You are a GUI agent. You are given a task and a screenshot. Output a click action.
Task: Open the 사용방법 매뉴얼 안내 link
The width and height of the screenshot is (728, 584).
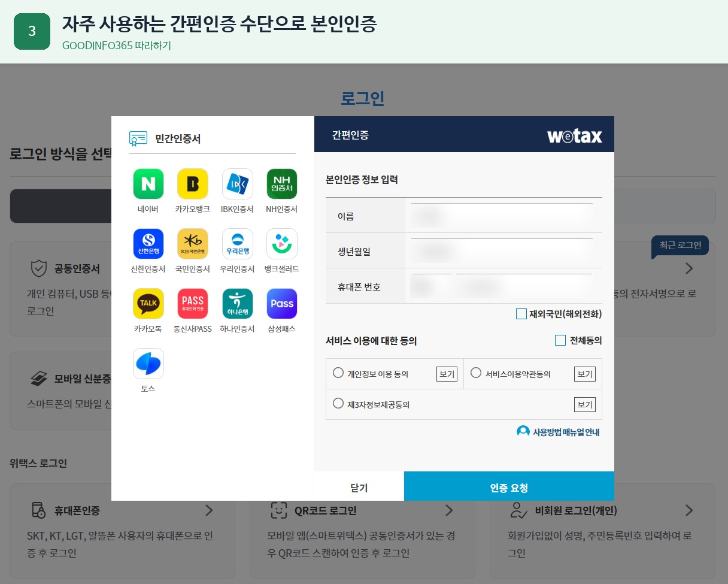[566, 432]
